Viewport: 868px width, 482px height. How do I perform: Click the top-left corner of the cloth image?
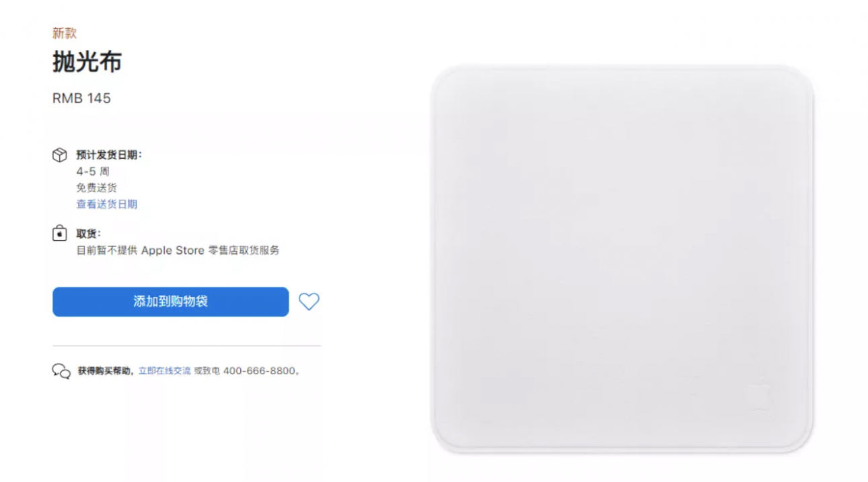click(x=445, y=80)
